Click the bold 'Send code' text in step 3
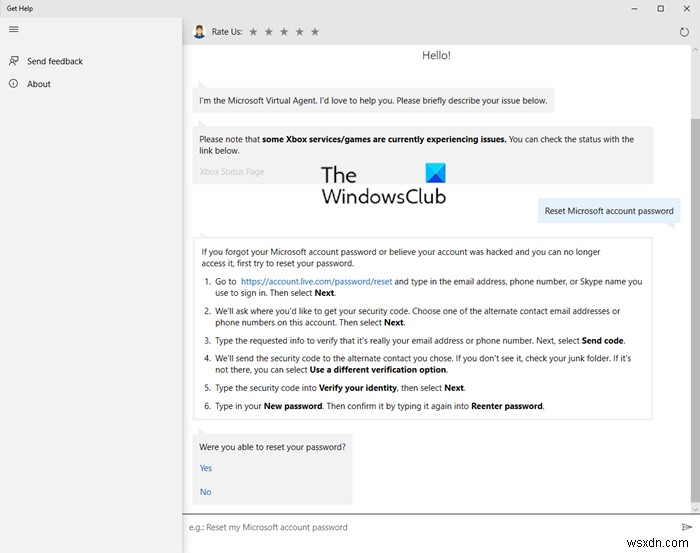700x553 pixels. tap(602, 341)
